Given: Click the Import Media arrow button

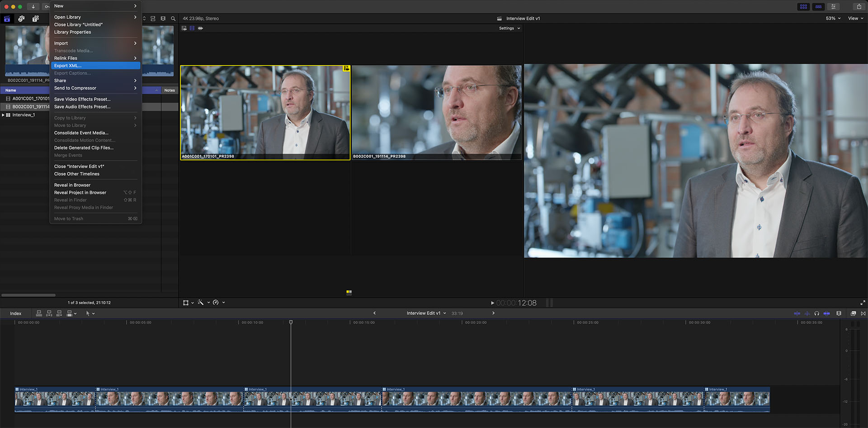Looking at the screenshot, I should (x=33, y=6).
